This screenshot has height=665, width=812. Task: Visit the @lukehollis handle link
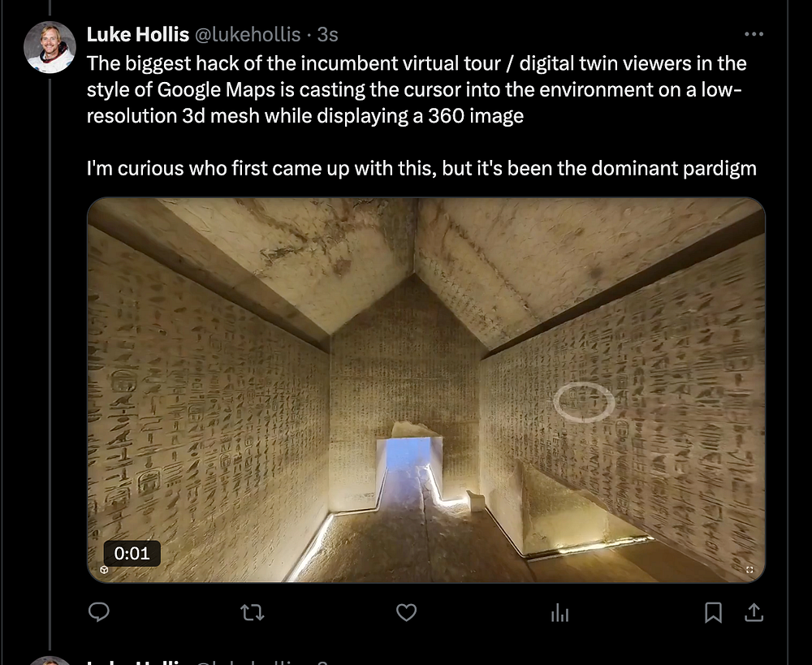tap(248, 35)
